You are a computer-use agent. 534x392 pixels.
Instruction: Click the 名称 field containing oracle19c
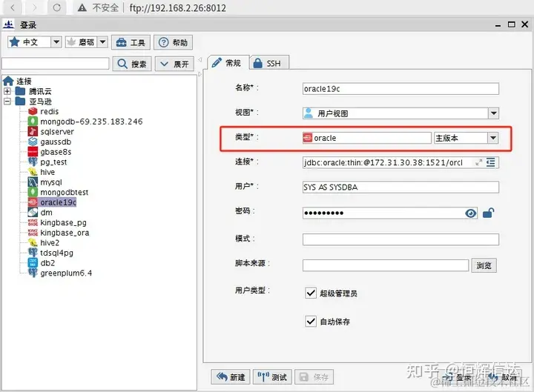click(x=400, y=89)
